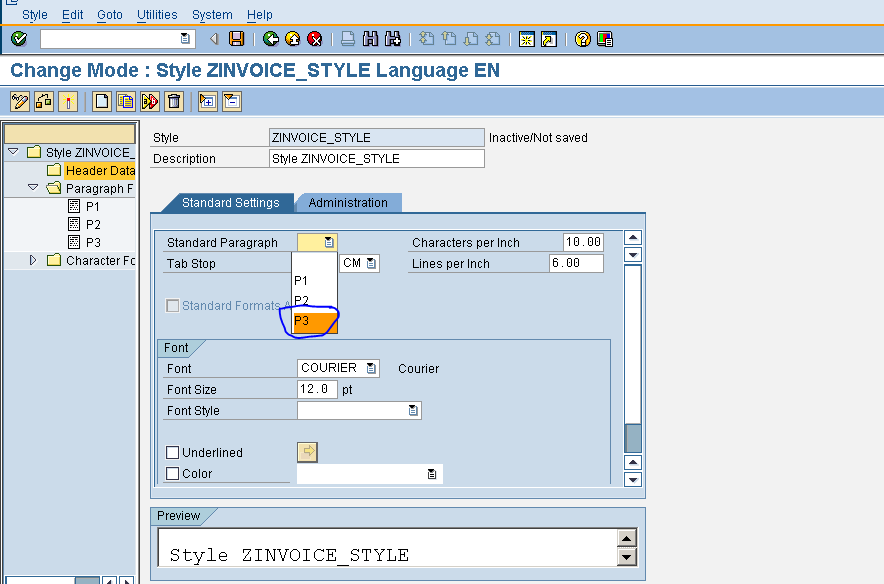Navigate back with the green arrow icon
Screen dimensions: 884x584
(270, 38)
